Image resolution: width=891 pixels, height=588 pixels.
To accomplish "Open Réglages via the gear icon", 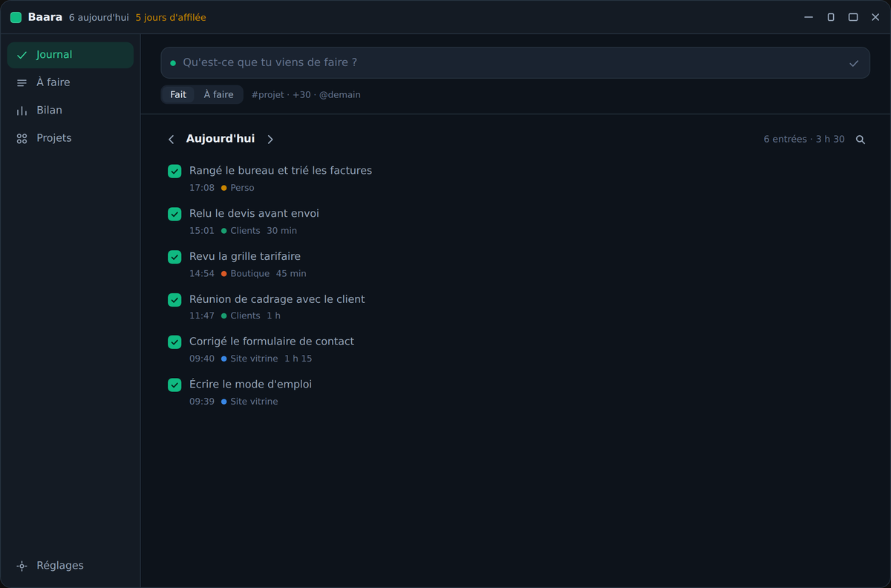I will 22,566.
